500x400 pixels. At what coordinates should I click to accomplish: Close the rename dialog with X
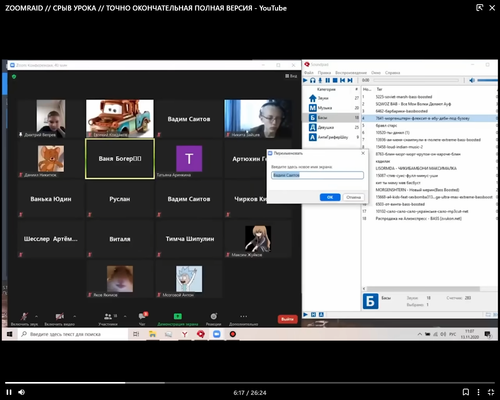click(363, 153)
